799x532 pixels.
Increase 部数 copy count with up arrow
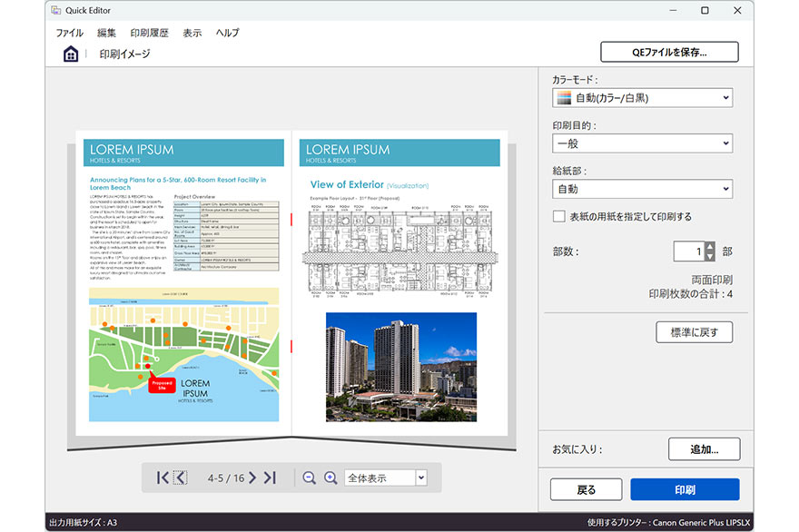click(x=710, y=247)
